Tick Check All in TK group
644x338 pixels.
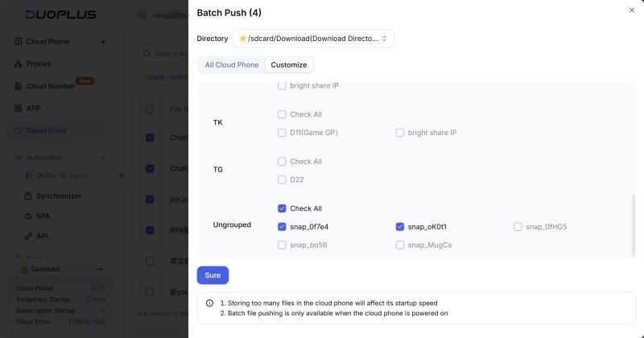click(282, 114)
